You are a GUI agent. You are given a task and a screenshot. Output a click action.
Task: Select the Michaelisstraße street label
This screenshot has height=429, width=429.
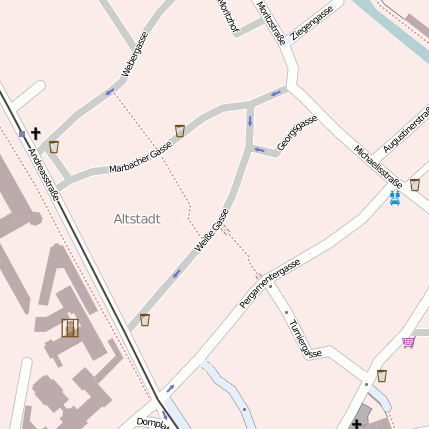[x=378, y=166]
